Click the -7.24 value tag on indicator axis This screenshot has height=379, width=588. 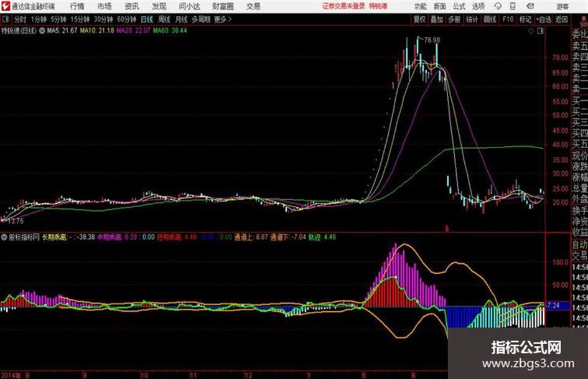pyautogui.click(x=553, y=306)
